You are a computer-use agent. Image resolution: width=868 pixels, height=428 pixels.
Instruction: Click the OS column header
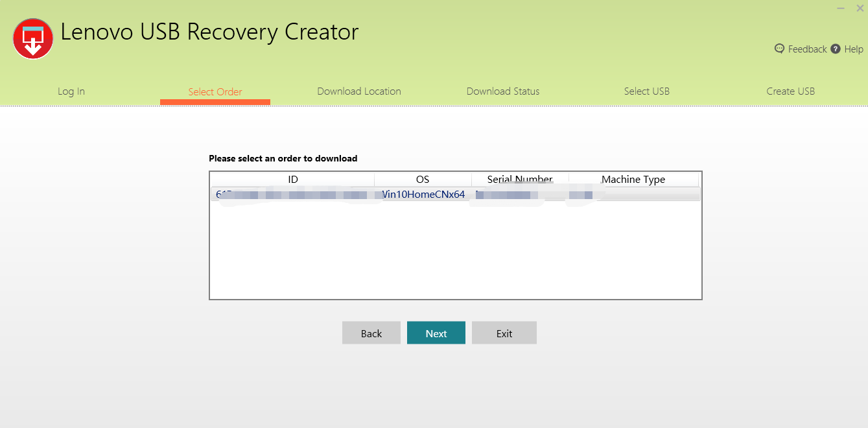click(423, 180)
